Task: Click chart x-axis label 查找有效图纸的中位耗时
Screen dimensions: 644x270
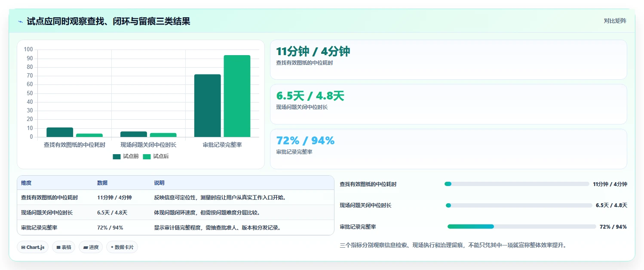Action: pyautogui.click(x=74, y=145)
